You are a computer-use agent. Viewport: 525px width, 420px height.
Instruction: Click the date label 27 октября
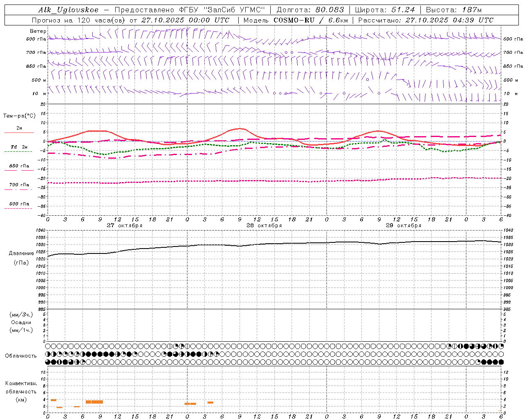(x=125, y=226)
